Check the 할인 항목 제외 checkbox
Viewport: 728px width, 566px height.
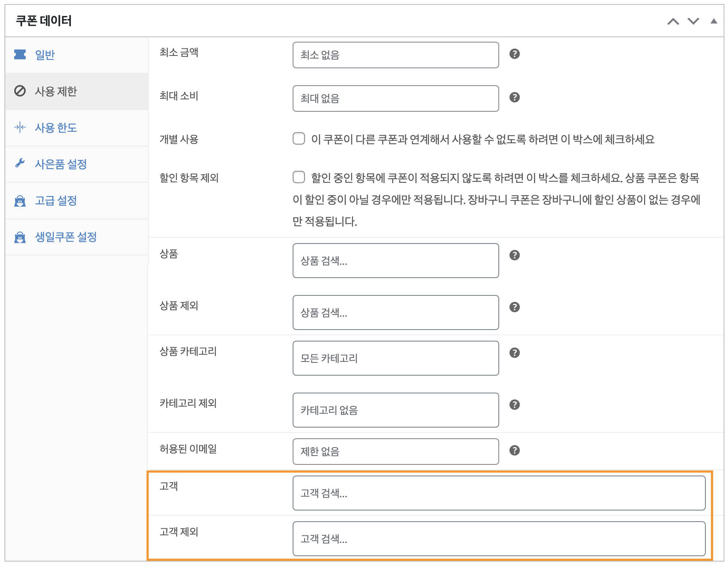(299, 177)
